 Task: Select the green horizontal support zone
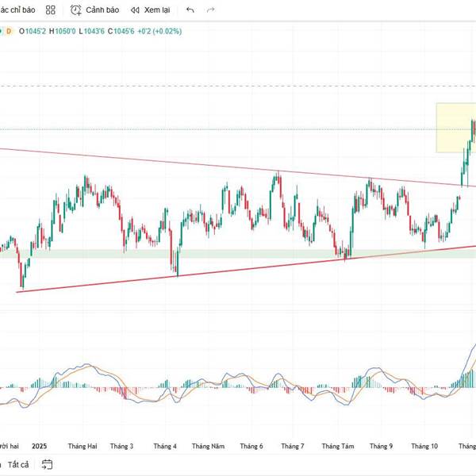point(238,254)
